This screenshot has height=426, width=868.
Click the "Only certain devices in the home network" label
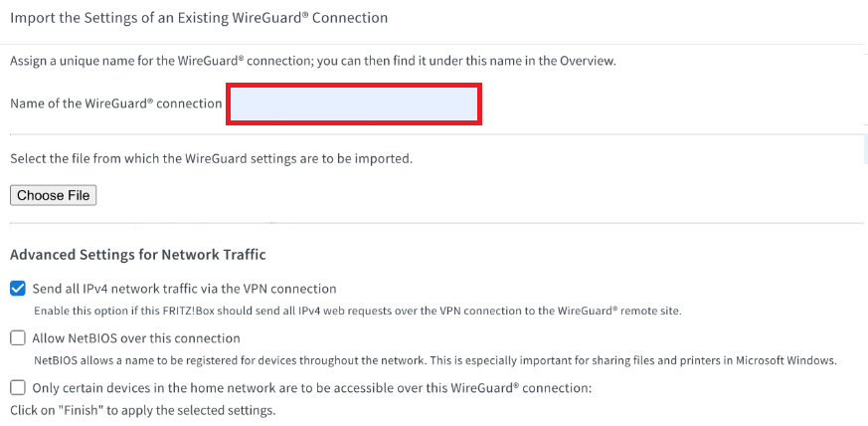312,388
